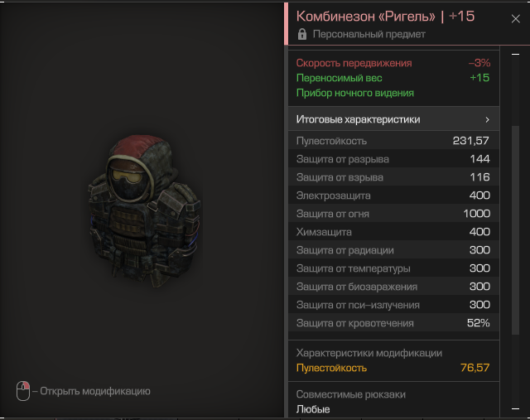Click Прибор ночного видения property
Viewport: 530px width, 420px height.
[355, 93]
